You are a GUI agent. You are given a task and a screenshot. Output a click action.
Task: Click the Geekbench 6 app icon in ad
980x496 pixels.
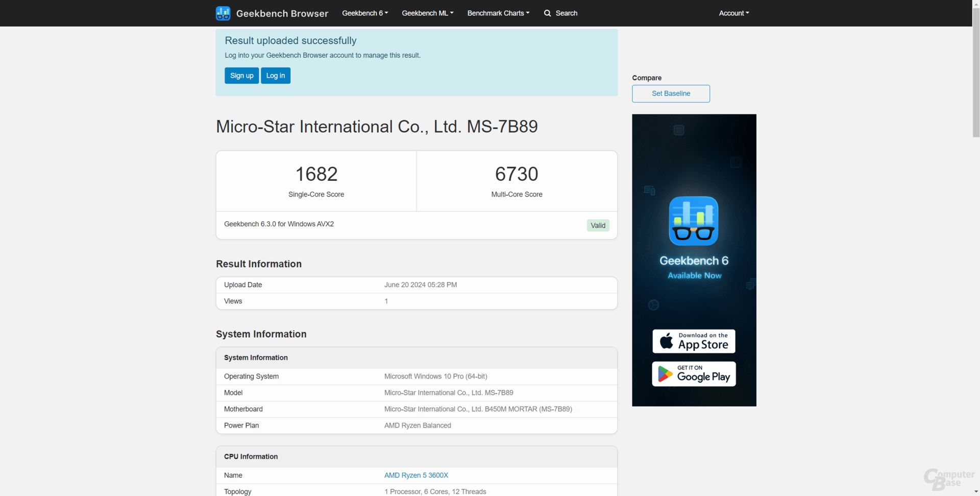click(694, 221)
